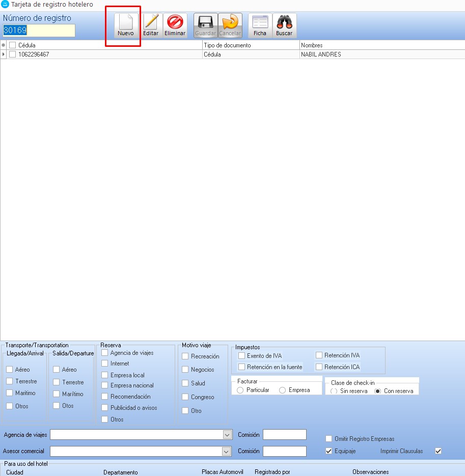Select the Empresa billing radio button

click(282, 390)
